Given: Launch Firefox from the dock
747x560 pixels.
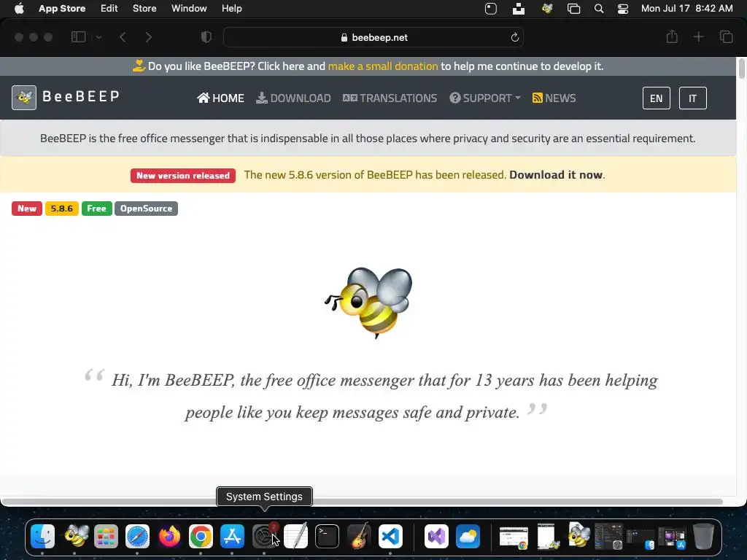Looking at the screenshot, I should pyautogui.click(x=169, y=536).
